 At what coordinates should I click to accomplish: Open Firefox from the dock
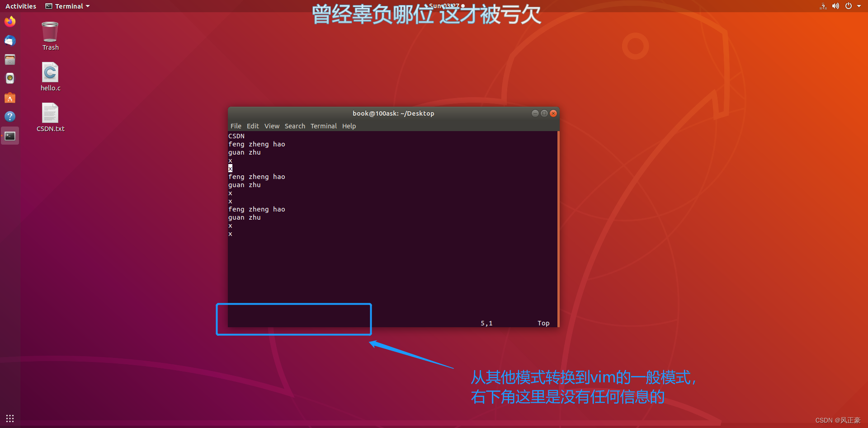[9, 21]
